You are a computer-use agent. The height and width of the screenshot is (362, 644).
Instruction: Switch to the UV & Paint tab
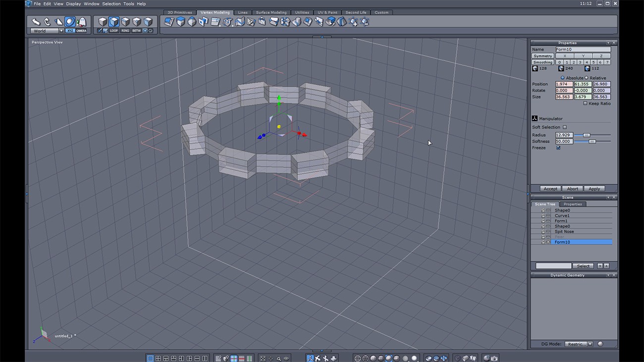327,12
